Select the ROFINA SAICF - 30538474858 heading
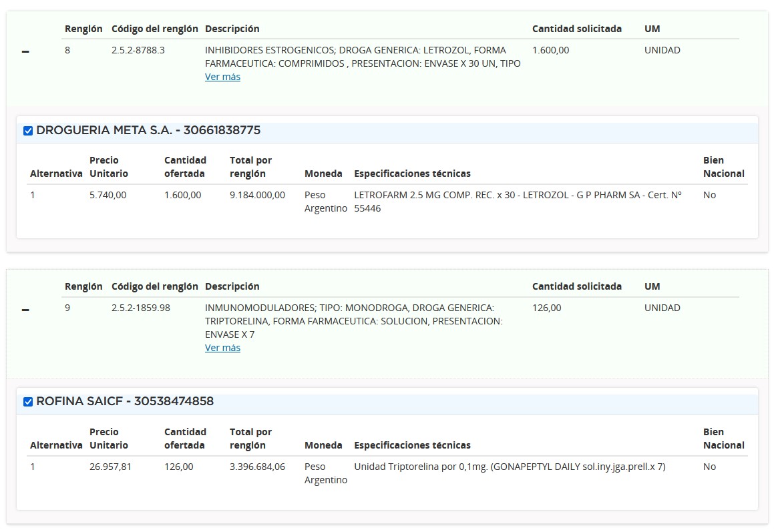This screenshot has width=774, height=532. coord(125,402)
